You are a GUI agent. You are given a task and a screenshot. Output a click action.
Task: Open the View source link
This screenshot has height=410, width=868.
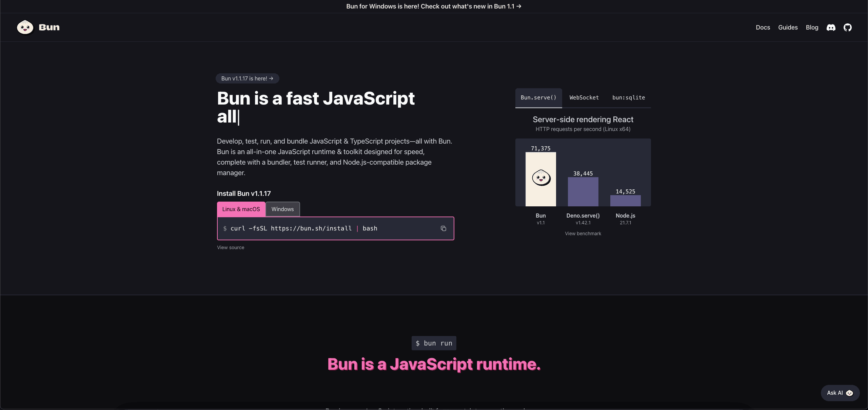coord(231,247)
